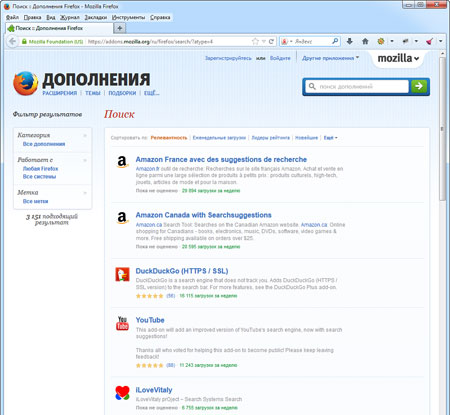Select the Поиск :: Дополнения Firefox tab
450x415 pixels.
tap(59, 28)
